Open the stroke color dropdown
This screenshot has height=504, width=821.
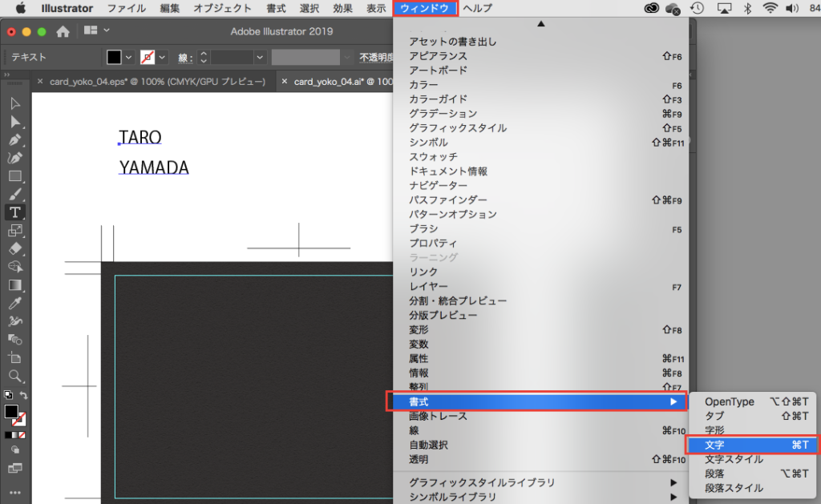pyautogui.click(x=162, y=57)
